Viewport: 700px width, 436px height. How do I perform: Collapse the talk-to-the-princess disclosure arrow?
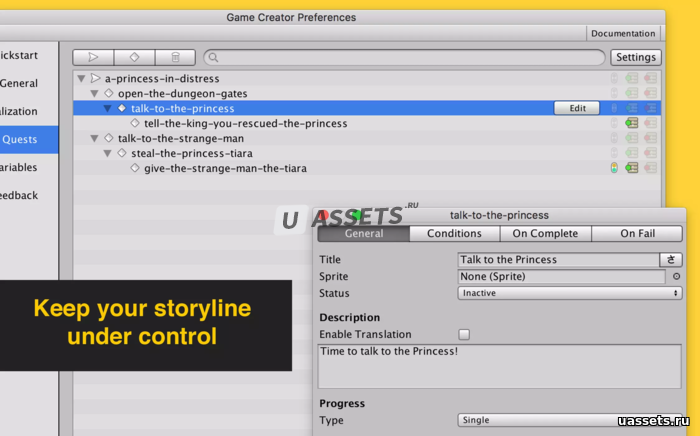coord(108,108)
